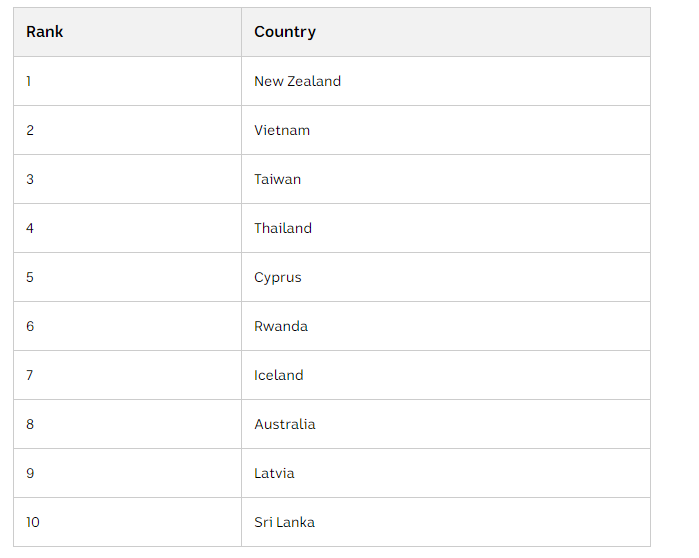Click rank number 8 cell

point(127,424)
